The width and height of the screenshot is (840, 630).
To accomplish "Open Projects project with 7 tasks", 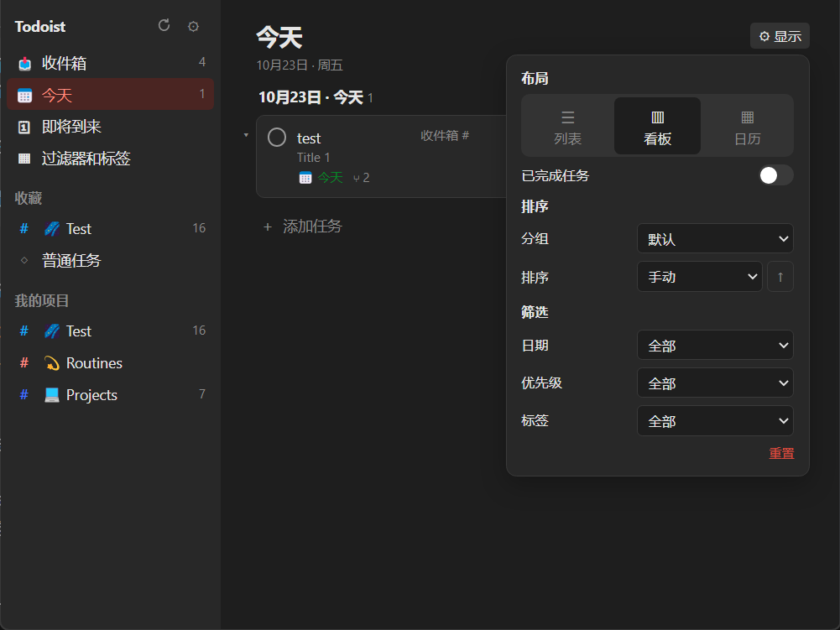I will (x=111, y=395).
